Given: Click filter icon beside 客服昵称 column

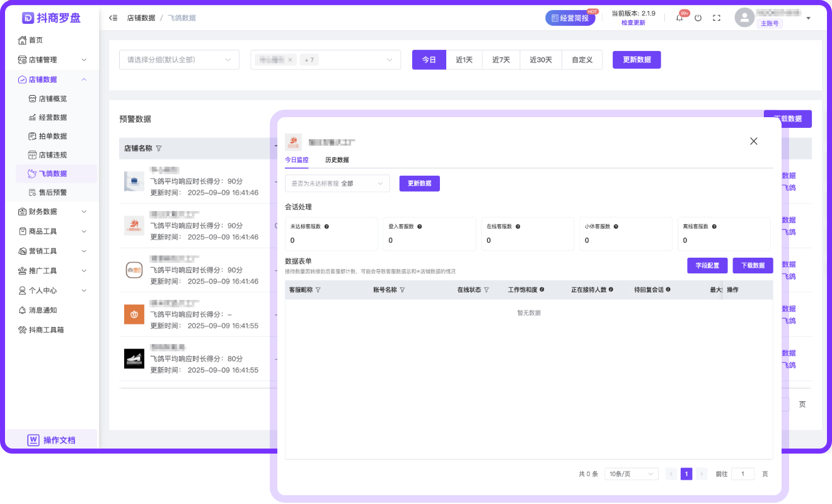Looking at the screenshot, I should coord(318,290).
